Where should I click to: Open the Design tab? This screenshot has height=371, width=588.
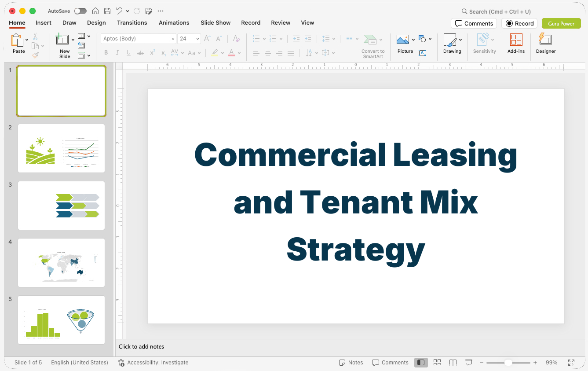[96, 22]
